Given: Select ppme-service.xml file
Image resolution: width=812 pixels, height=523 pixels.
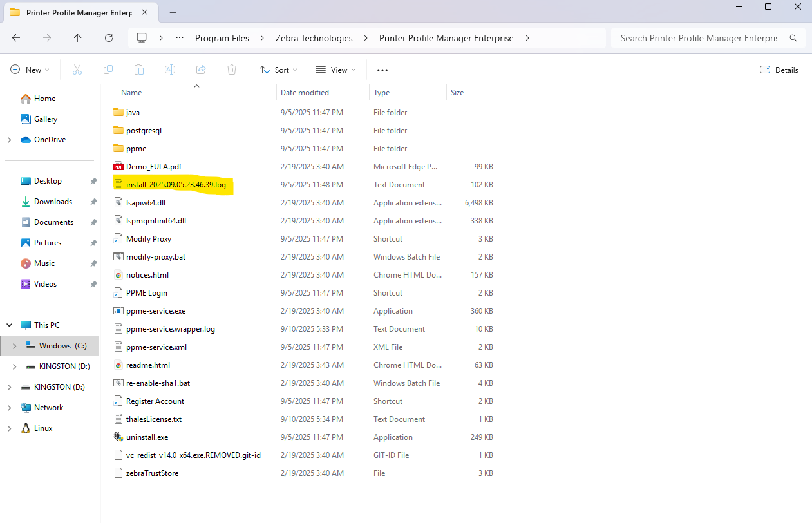Looking at the screenshot, I should pos(156,347).
